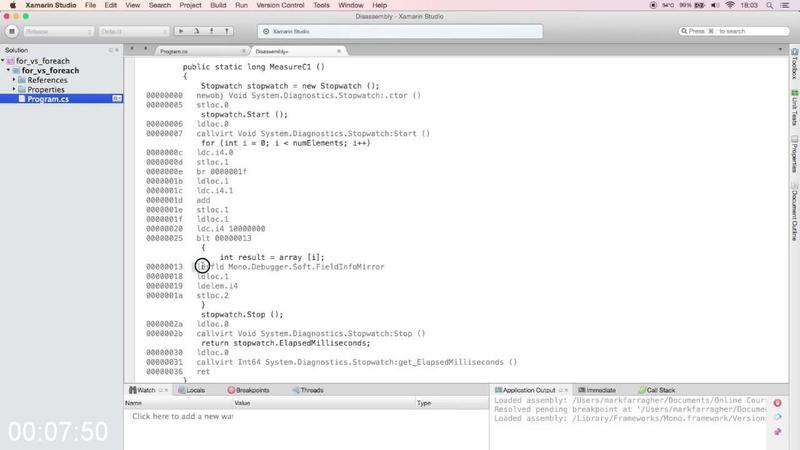This screenshot has height=450, width=800.
Task: Step over the current line
Action: coord(196,31)
